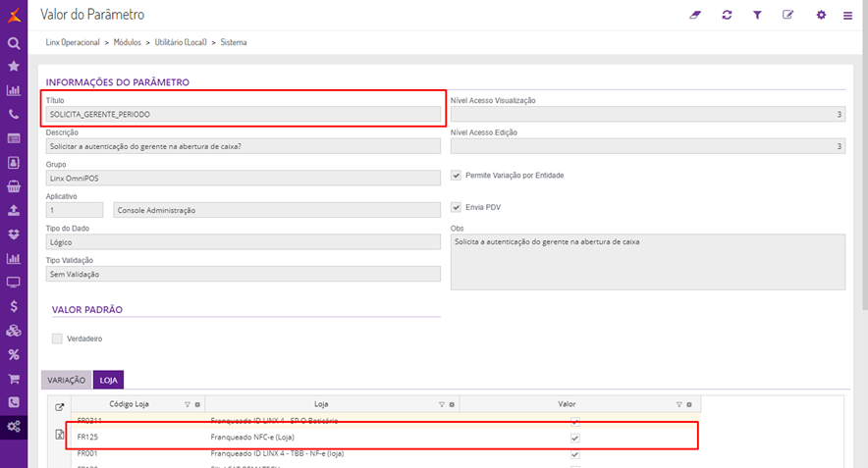Check the Verdadeiro default value checkbox
This screenshot has height=468, width=868.
pyautogui.click(x=57, y=338)
